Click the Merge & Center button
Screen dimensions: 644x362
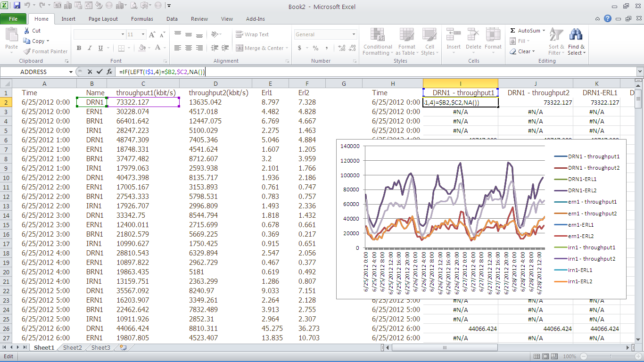click(260, 48)
